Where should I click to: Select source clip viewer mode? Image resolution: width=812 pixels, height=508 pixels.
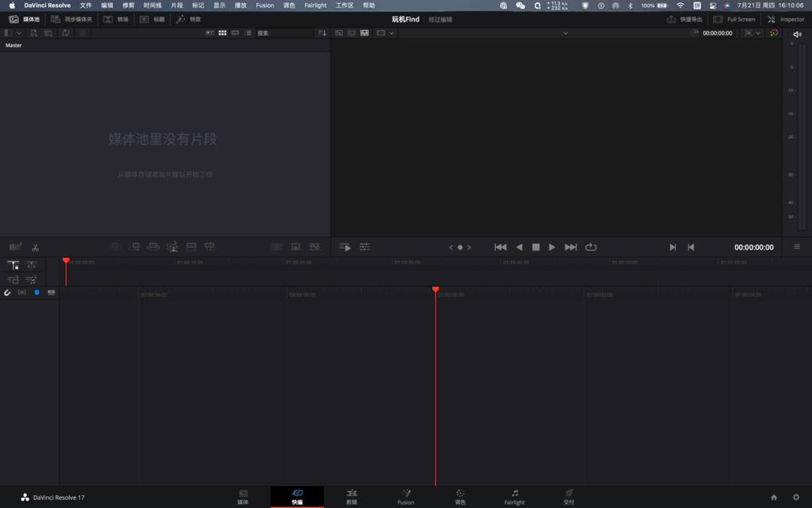click(x=338, y=32)
